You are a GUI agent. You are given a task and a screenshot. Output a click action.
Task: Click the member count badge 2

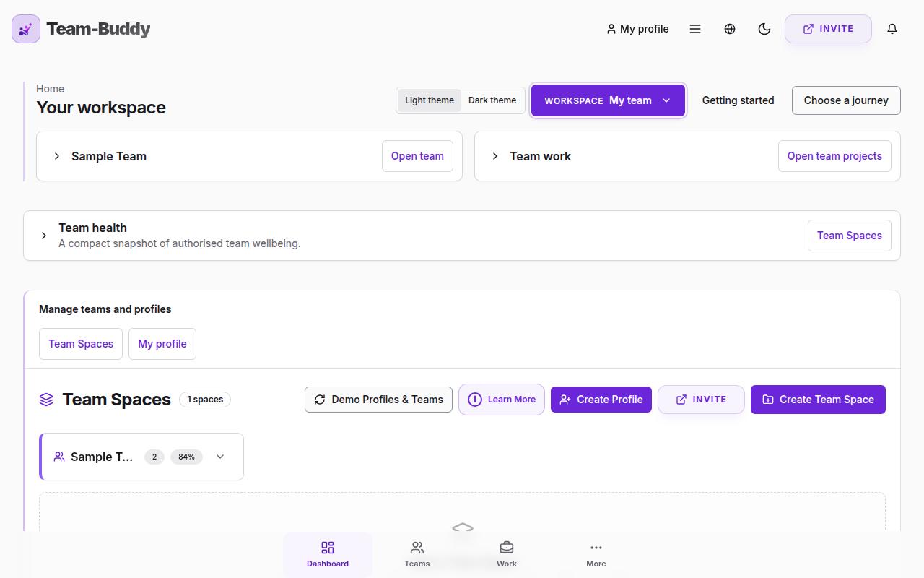click(154, 457)
